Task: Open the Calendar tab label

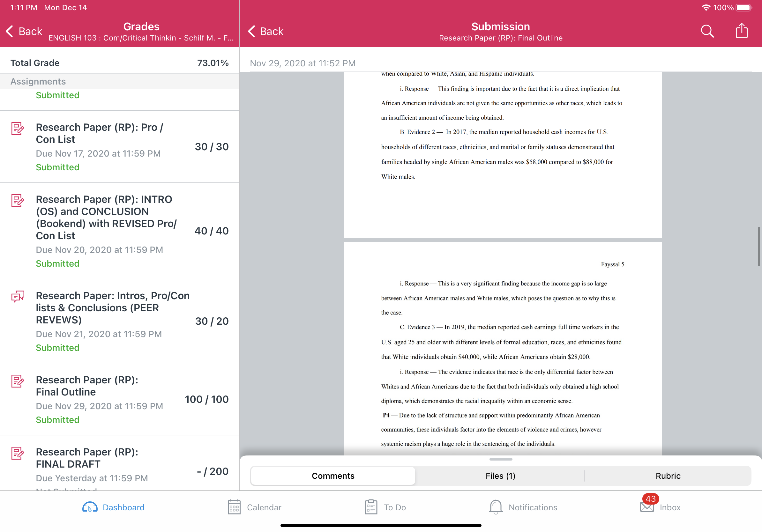Action: point(264,507)
